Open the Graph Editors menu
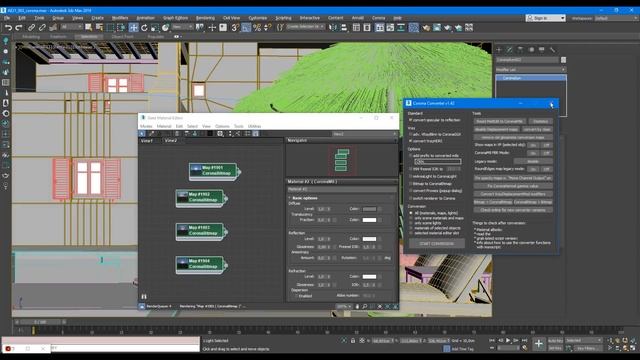The width and height of the screenshot is (640, 360). click(176, 18)
